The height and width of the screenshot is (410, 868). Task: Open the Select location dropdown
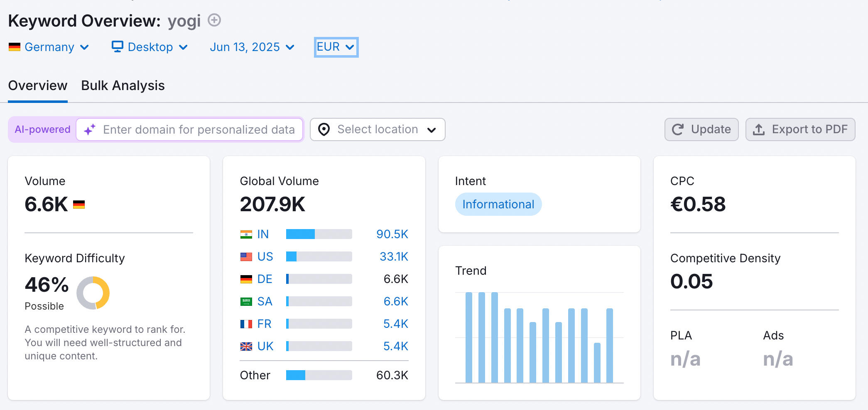(x=378, y=129)
